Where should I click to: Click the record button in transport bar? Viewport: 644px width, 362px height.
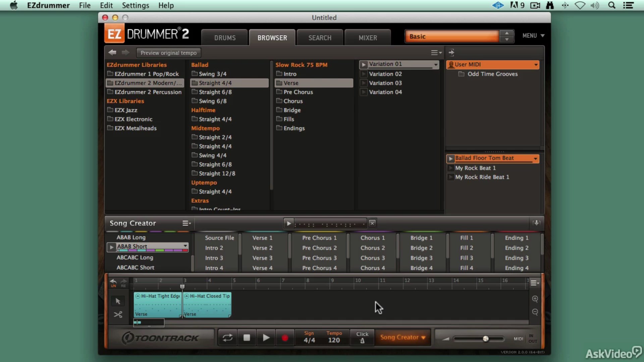pyautogui.click(x=285, y=338)
